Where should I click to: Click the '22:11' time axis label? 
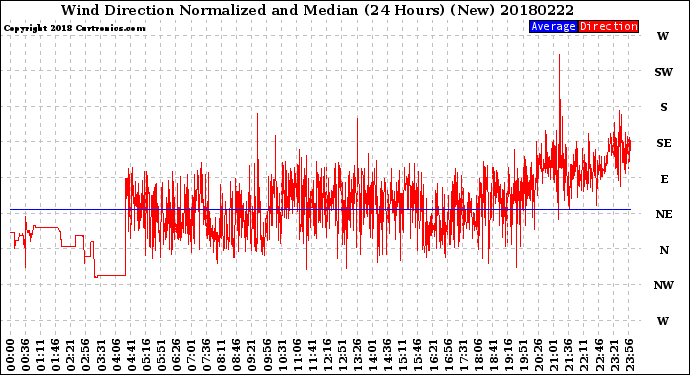point(584,355)
